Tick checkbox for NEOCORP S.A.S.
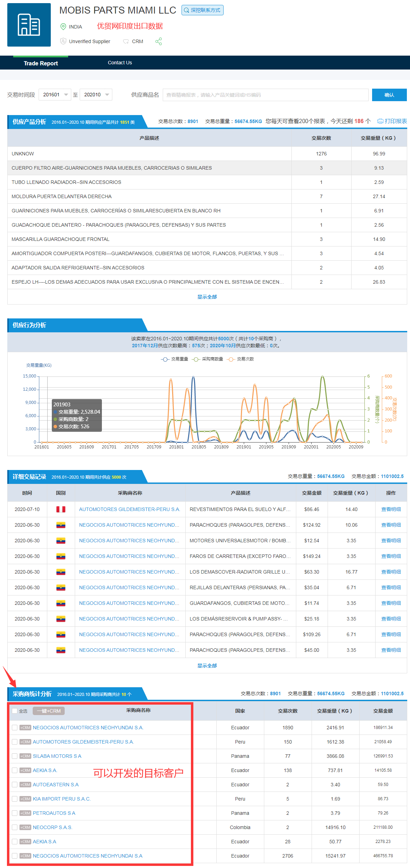 click(x=15, y=827)
